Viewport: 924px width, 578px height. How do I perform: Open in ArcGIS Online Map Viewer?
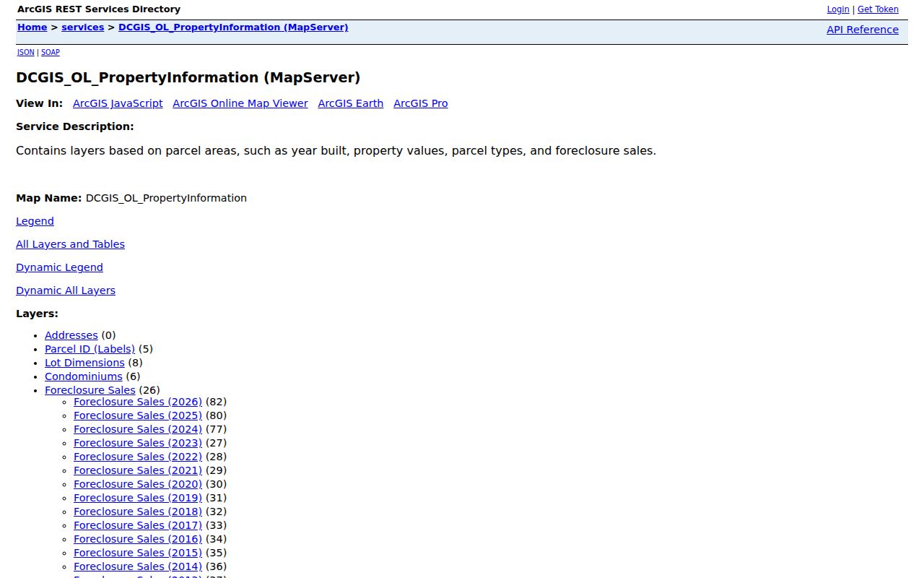(240, 103)
